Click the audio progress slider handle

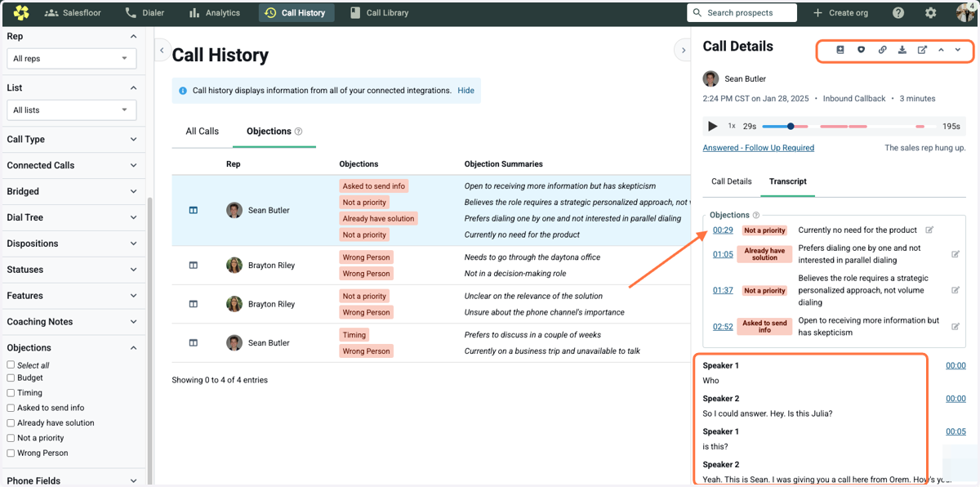click(791, 126)
